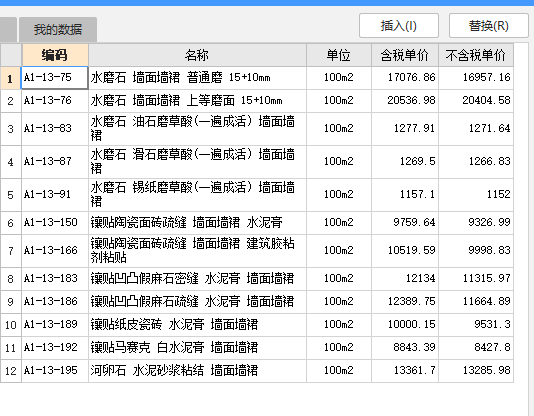Click tax-exclusive price 1266.83

point(476,162)
